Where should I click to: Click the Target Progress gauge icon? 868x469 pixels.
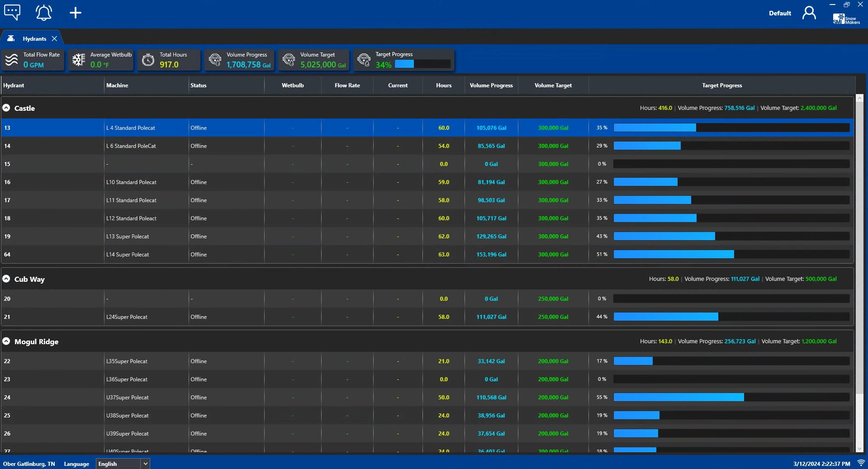[x=364, y=60]
